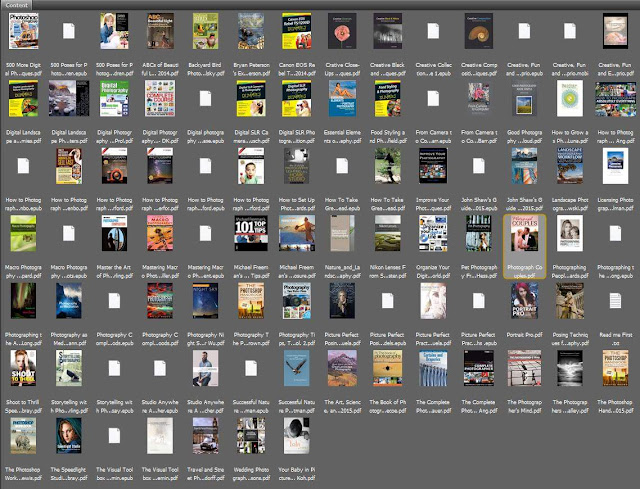Select the Landscape Photography Workflow cover thumbnail
The height and width of the screenshot is (489, 640).
coord(570,166)
